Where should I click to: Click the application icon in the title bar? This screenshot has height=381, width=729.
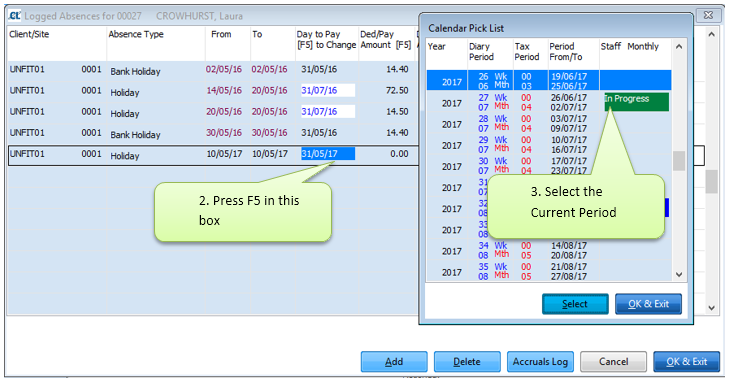click(x=14, y=16)
